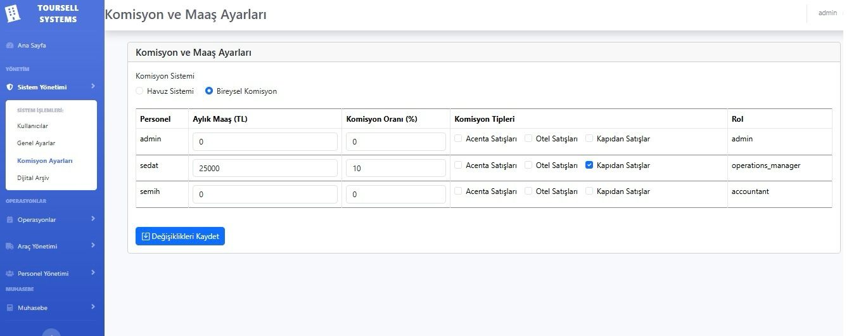This screenshot has height=336, width=868.
Task: Click sedat's Aylık Maaş input field
Action: (x=265, y=169)
